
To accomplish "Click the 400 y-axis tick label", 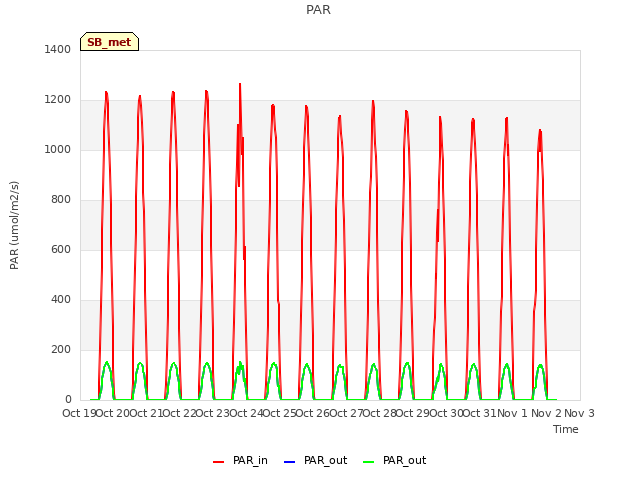I will coord(61,300).
